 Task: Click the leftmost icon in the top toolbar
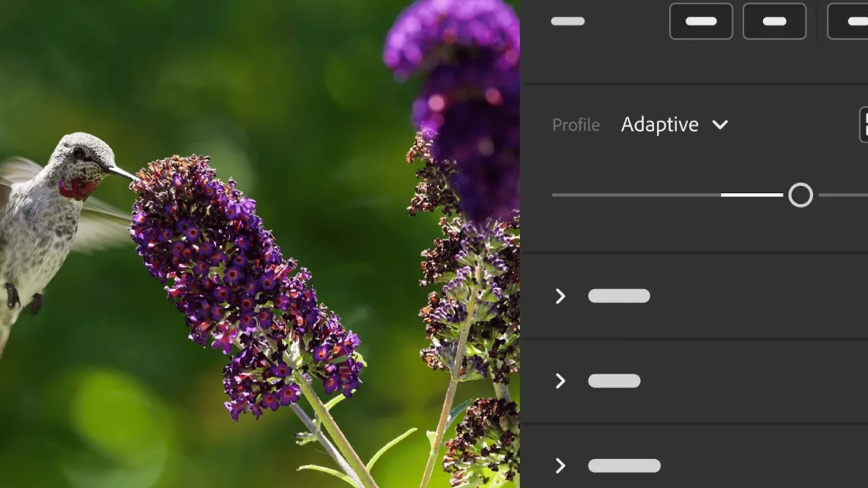[567, 21]
